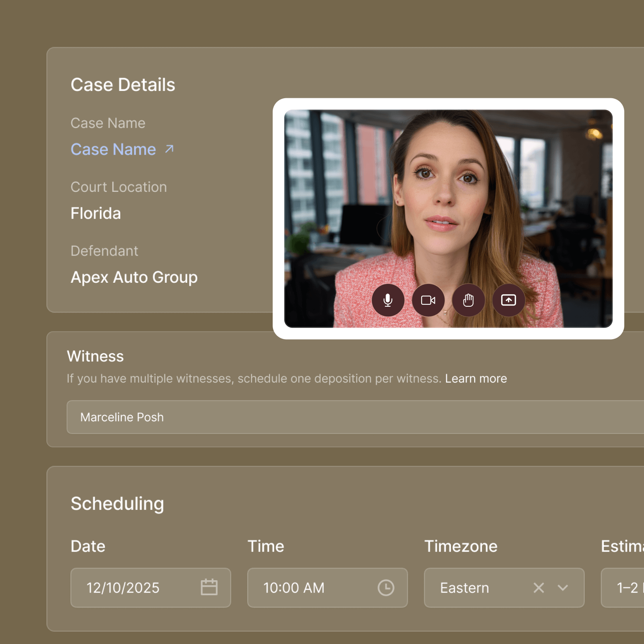The width and height of the screenshot is (644, 644).
Task: Select the Case Details heading
Action: click(x=123, y=85)
